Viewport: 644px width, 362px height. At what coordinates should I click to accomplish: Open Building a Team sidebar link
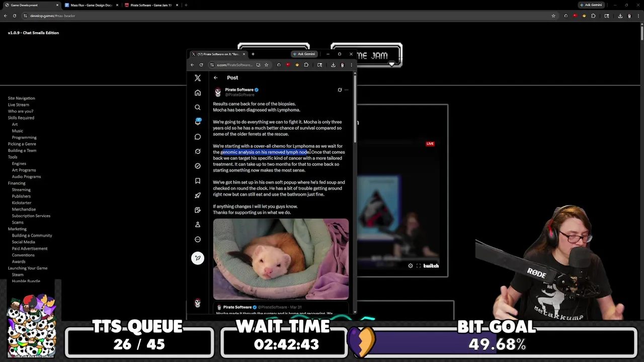22,150
